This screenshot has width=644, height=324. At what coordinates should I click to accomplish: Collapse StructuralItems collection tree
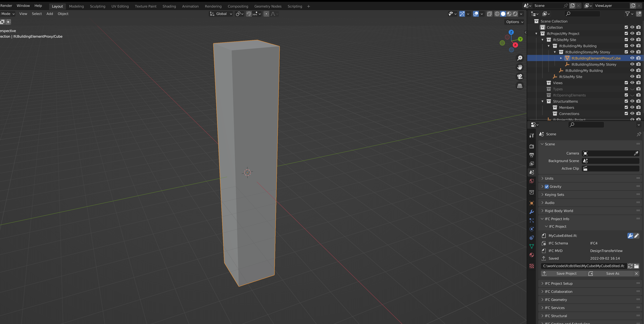coord(543,101)
